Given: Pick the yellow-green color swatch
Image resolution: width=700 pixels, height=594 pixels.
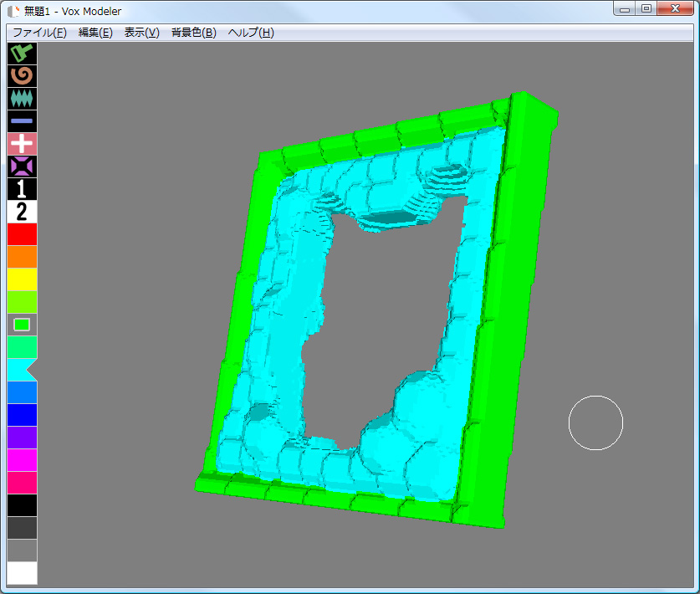Looking at the screenshot, I should point(22,302).
